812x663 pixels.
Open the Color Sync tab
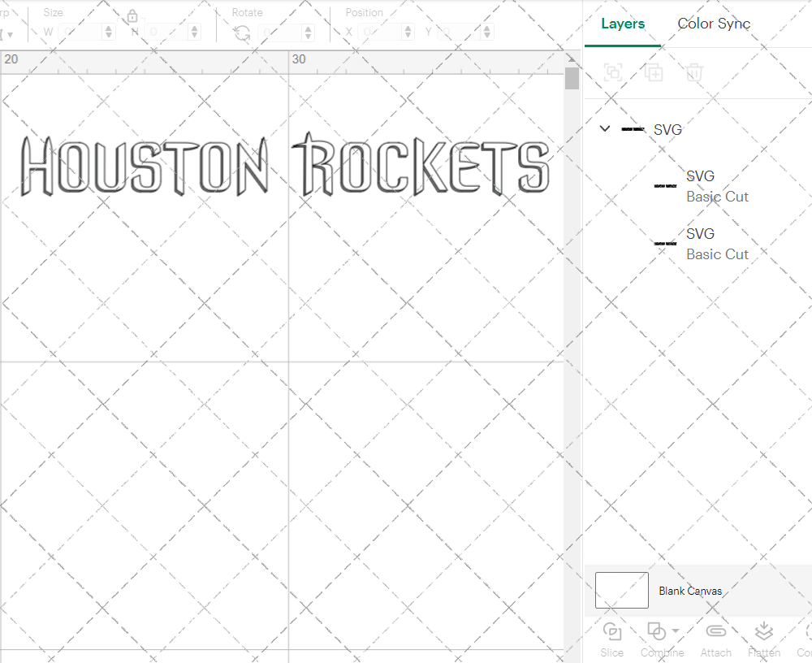pyautogui.click(x=714, y=24)
